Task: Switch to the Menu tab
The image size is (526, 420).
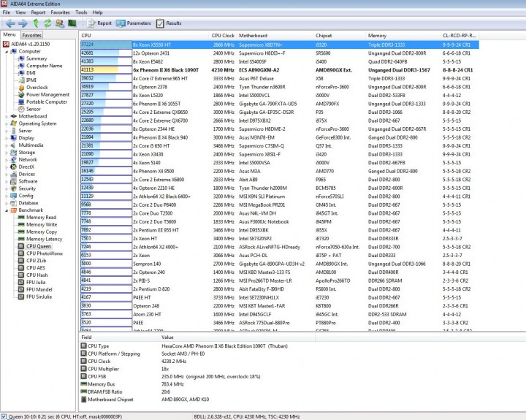Action: click(9, 34)
